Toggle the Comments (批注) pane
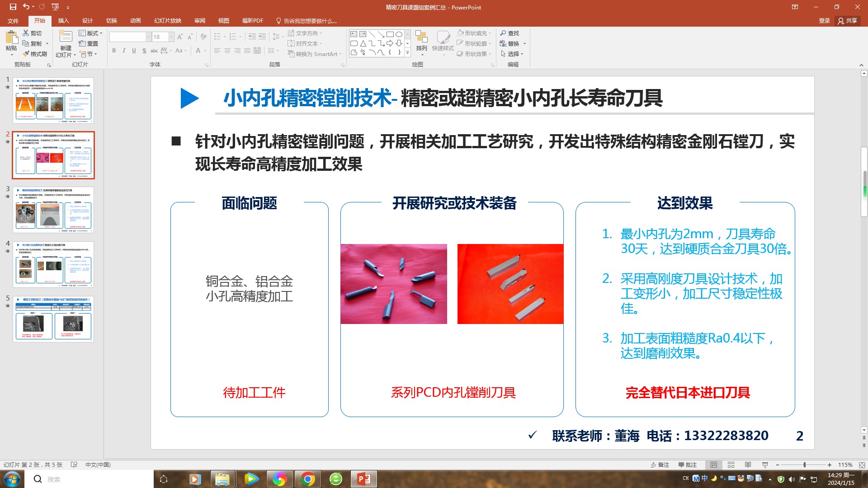868x488 pixels. (687, 465)
